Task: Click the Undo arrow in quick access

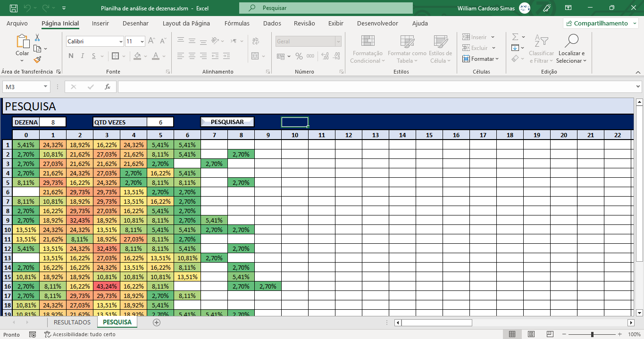Action: click(27, 8)
